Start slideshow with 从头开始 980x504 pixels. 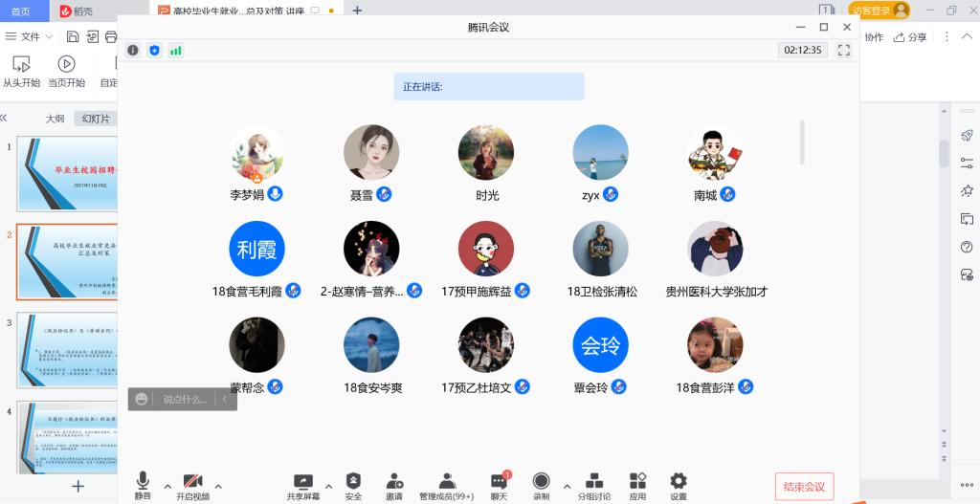[21, 71]
